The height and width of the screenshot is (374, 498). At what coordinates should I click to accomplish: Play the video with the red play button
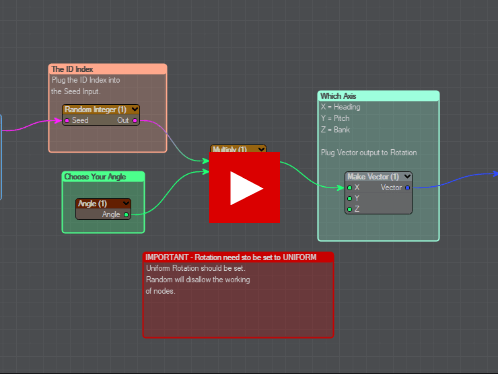[244, 187]
